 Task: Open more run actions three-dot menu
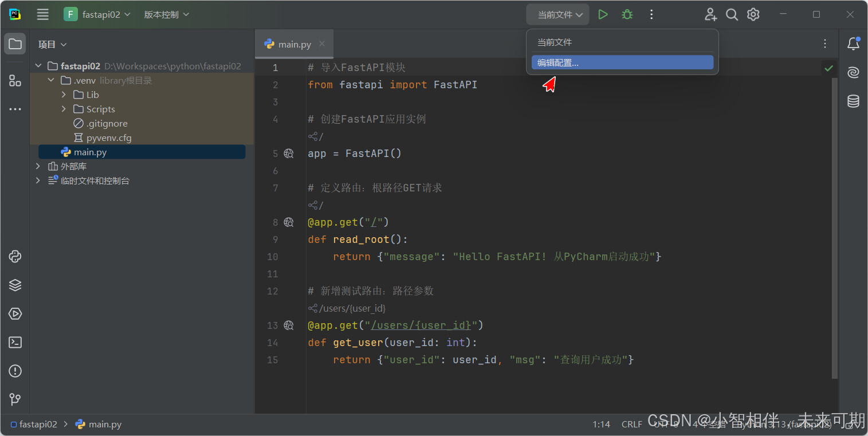651,14
